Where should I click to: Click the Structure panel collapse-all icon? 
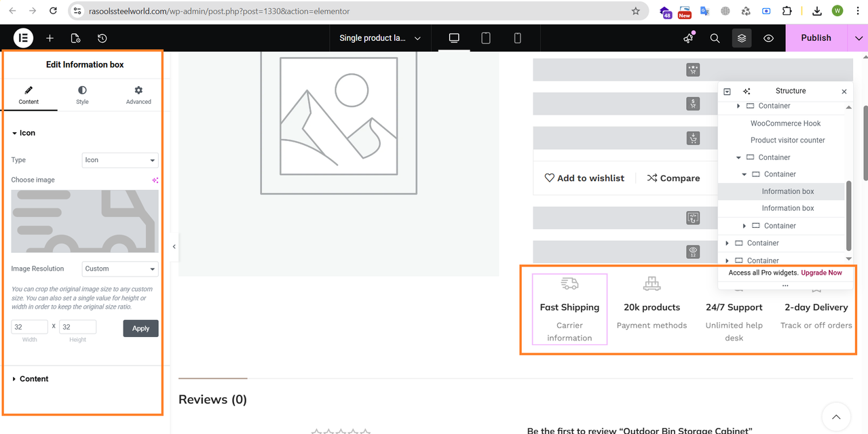tap(727, 92)
